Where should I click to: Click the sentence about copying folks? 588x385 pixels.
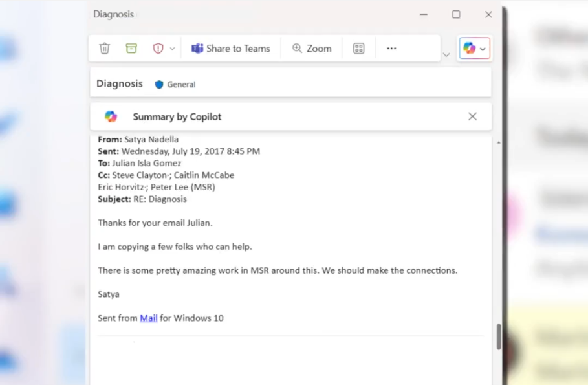click(x=175, y=247)
